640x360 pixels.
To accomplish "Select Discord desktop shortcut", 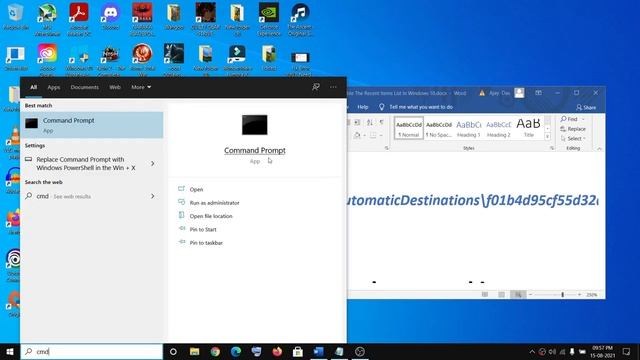I will 111,17.
